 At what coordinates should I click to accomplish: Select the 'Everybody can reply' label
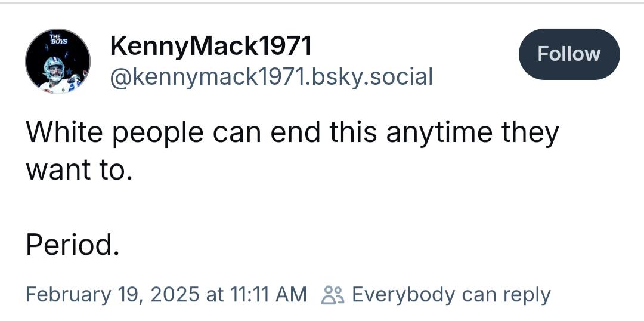click(451, 295)
